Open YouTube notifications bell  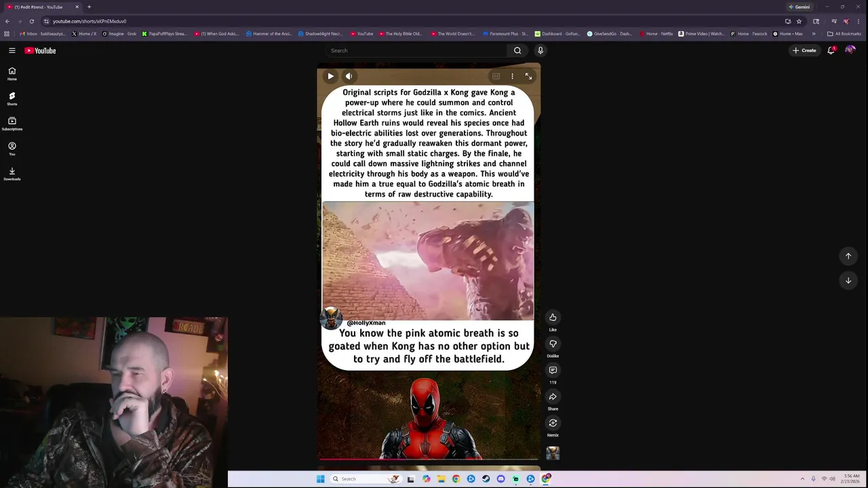coord(831,50)
